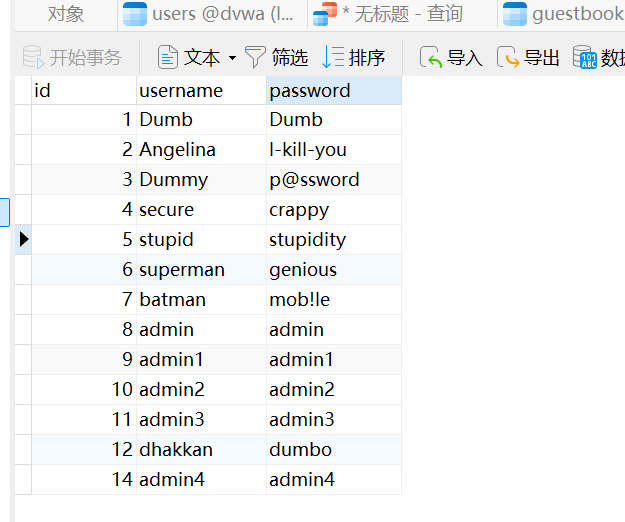Viewport: 625px width, 522px height.
Task: Click the 导入 button label
Action: [x=464, y=57]
